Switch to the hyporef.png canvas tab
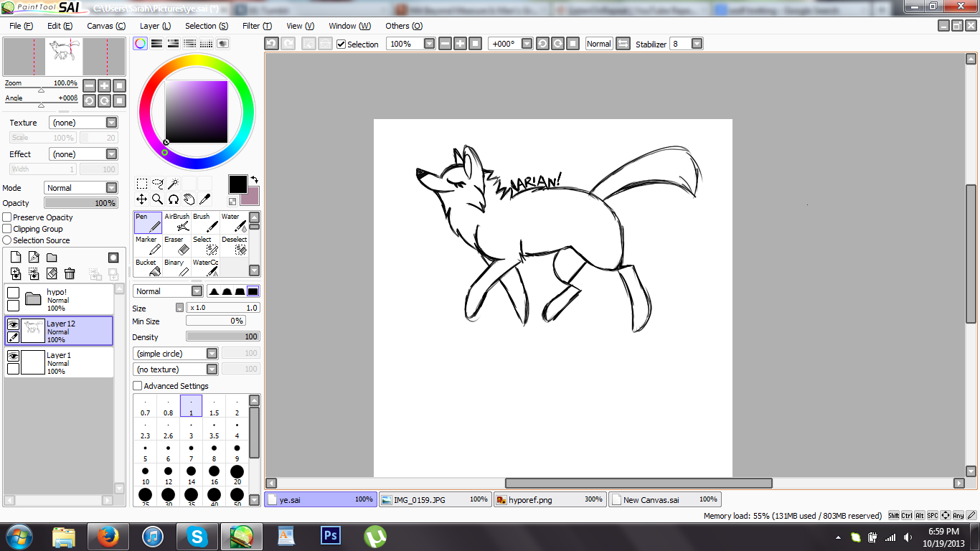Viewport: 980px width, 551px height. (550, 499)
